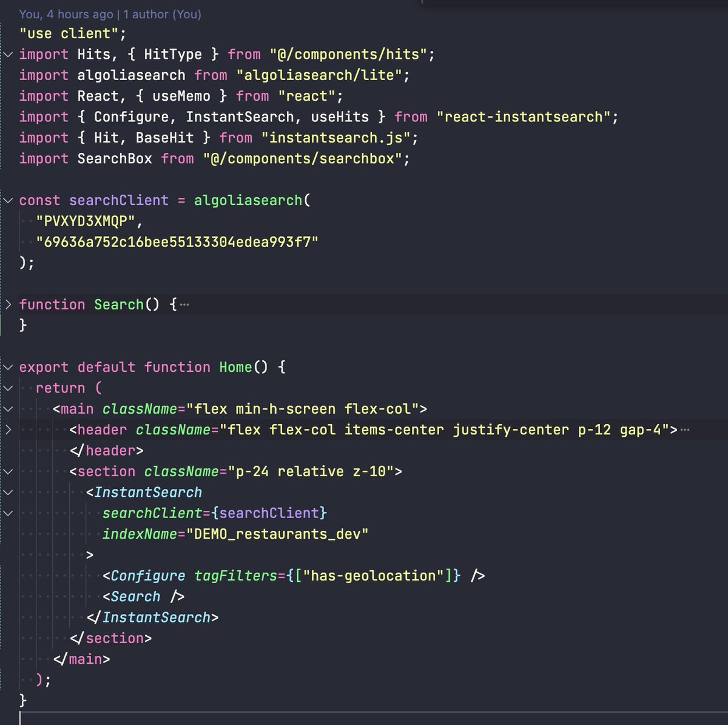Collapse the const searchClient declaration fold

(7, 200)
